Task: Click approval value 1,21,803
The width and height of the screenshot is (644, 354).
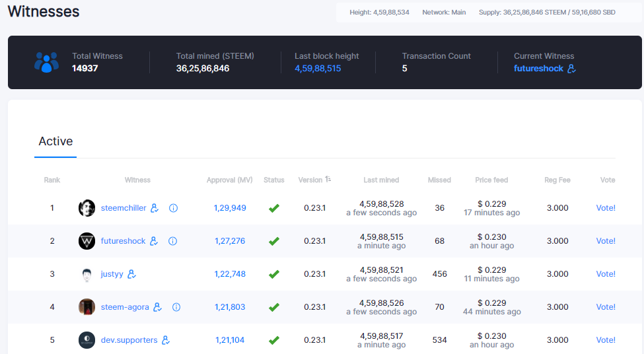Action: 230,306
